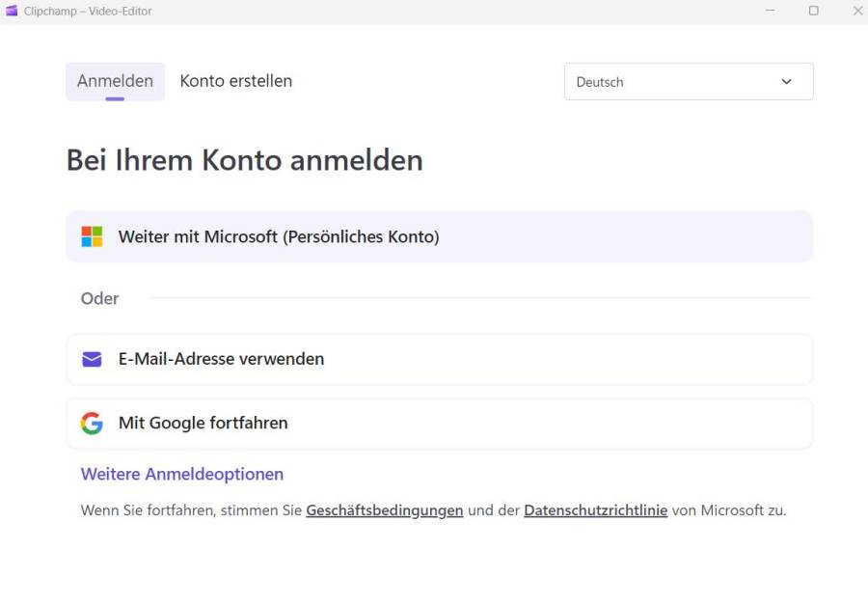Click the Google 'G' logo icon
This screenshot has width=868, height=605.
pos(92,424)
